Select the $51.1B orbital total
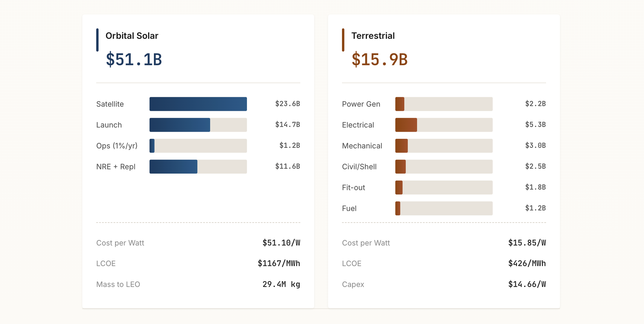The image size is (644, 324). [x=134, y=60]
